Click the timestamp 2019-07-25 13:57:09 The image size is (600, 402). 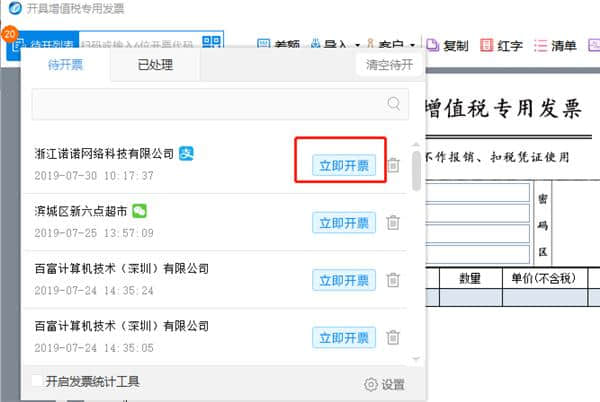[94, 233]
